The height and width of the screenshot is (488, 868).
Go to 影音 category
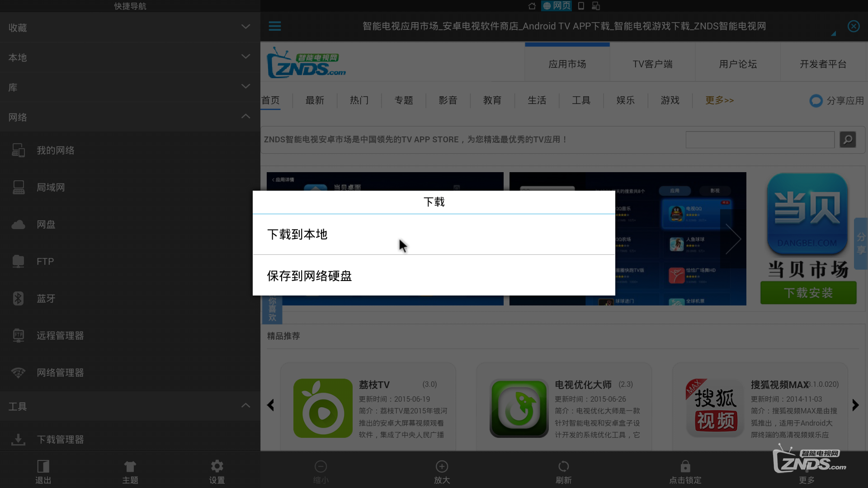click(448, 100)
